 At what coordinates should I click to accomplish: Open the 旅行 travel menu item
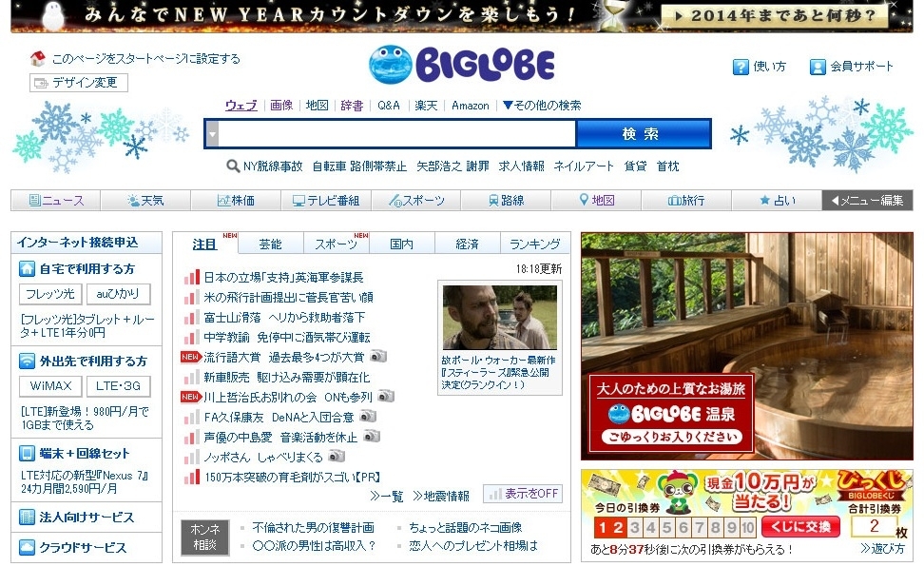686,201
